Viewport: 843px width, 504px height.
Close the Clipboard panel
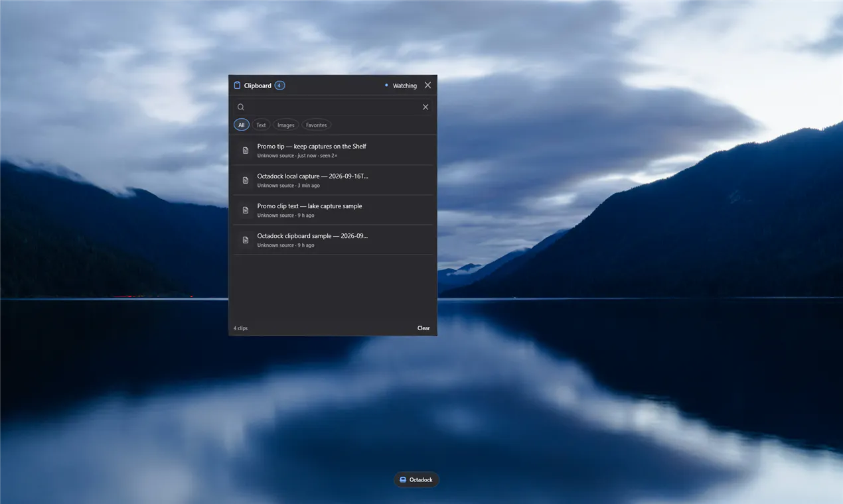coord(427,86)
